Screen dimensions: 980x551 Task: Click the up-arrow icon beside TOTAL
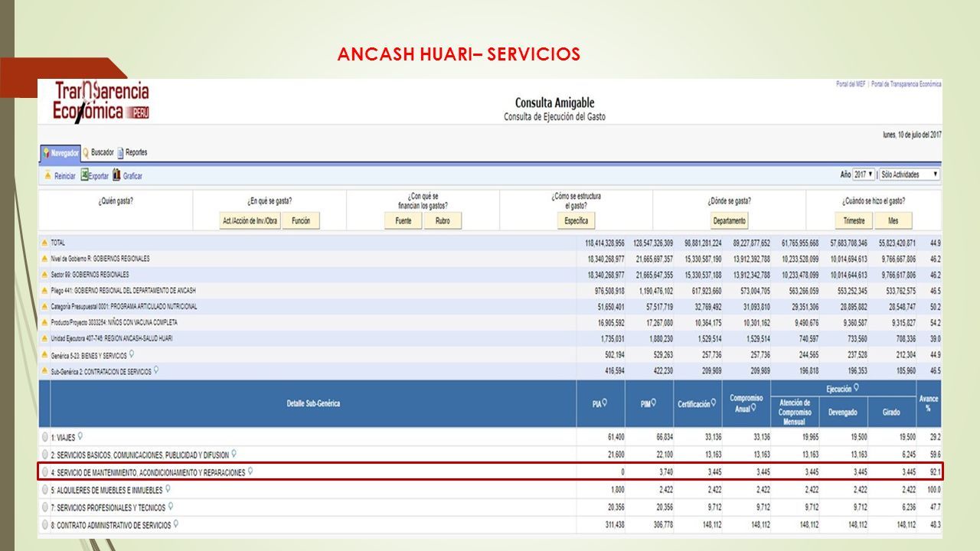tap(44, 243)
